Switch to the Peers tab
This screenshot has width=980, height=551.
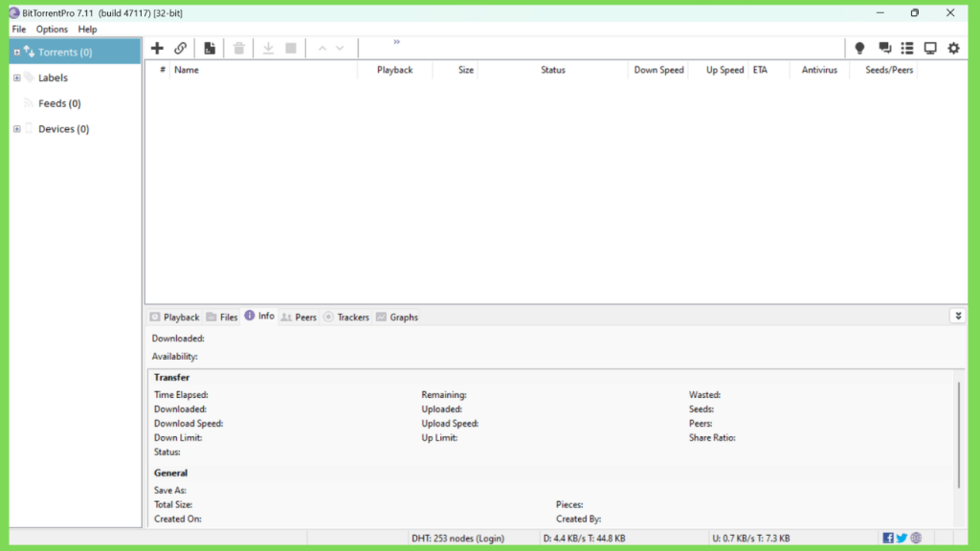299,317
